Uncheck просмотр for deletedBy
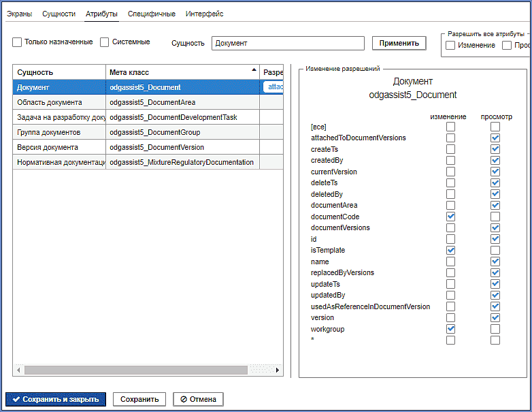532x412 pixels. (x=495, y=194)
